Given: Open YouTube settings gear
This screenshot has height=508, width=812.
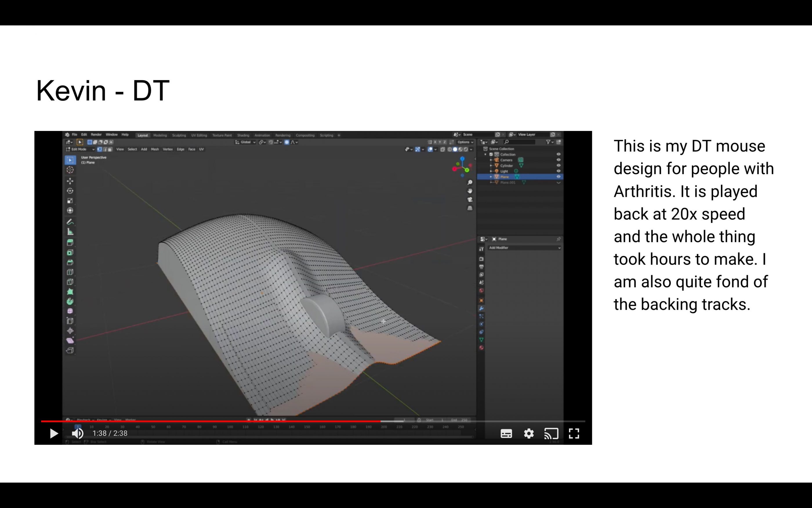Looking at the screenshot, I should 529,433.
